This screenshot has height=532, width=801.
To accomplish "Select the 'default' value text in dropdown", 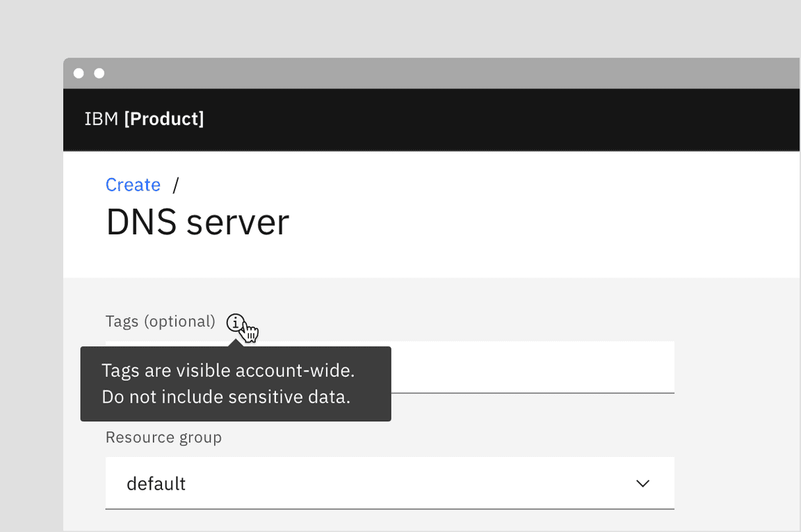I will 156,483.
